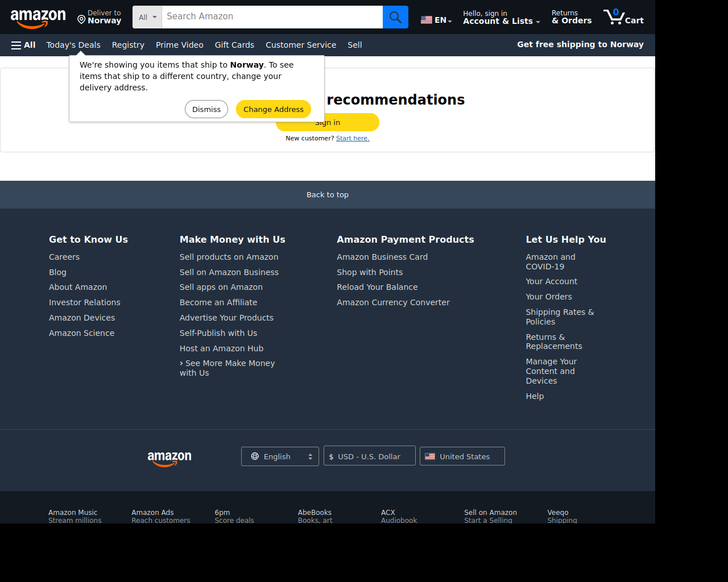This screenshot has height=582, width=728.
Task: Click the United States flag country button
Action: 462,456
